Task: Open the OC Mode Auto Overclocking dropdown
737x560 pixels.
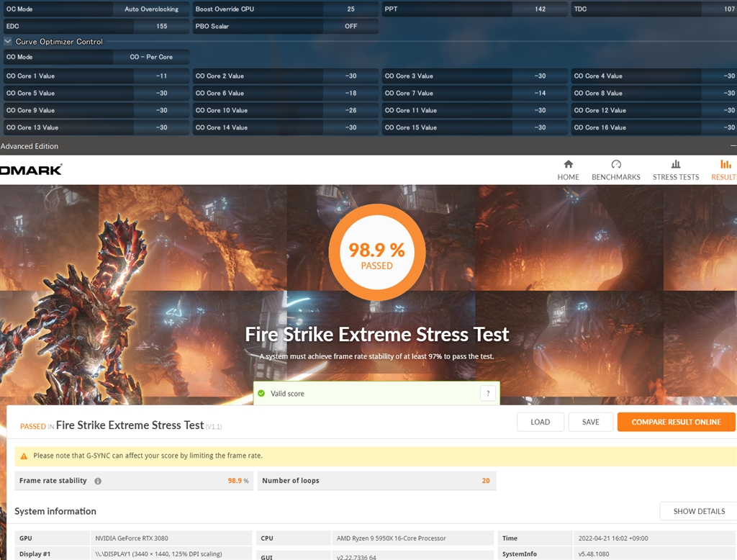Action: [151, 9]
